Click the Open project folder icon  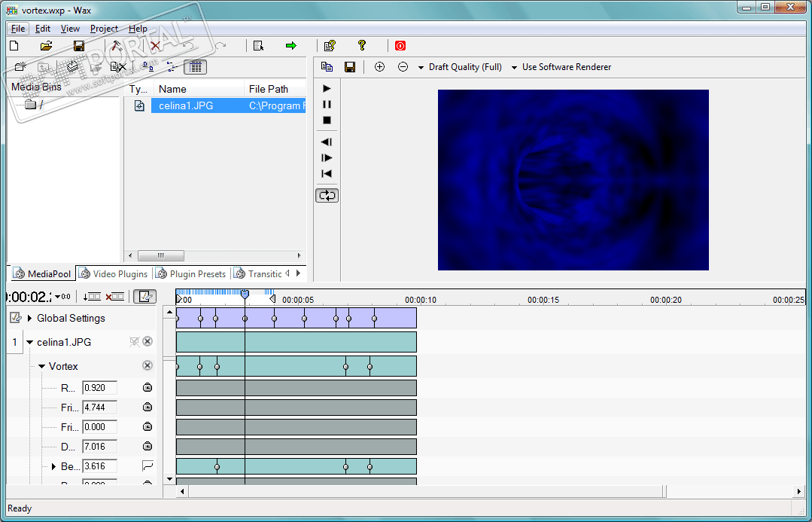(x=46, y=46)
